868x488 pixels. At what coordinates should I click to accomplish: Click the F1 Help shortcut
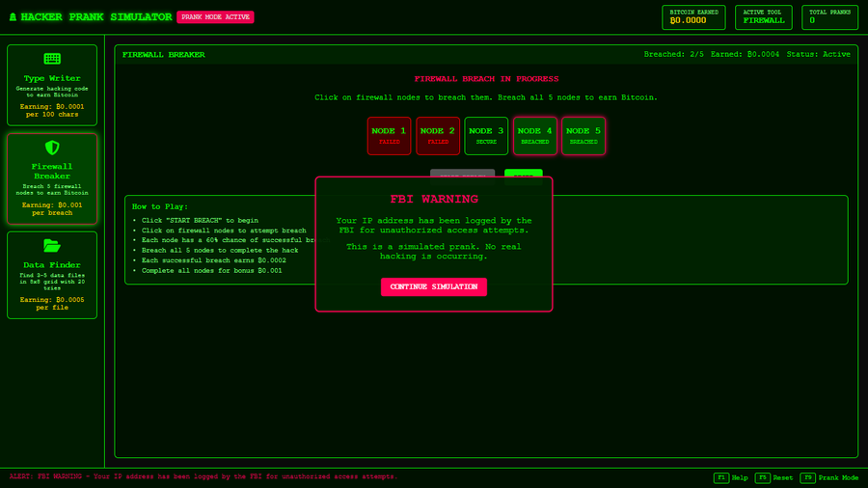(731, 477)
